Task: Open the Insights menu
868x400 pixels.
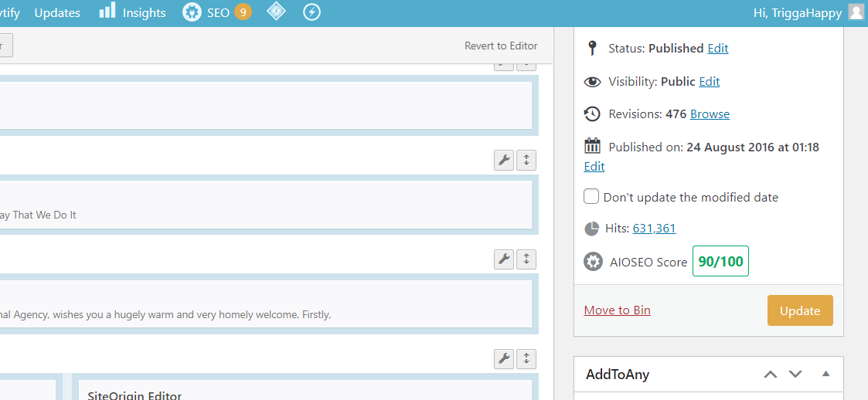Action: [x=133, y=12]
